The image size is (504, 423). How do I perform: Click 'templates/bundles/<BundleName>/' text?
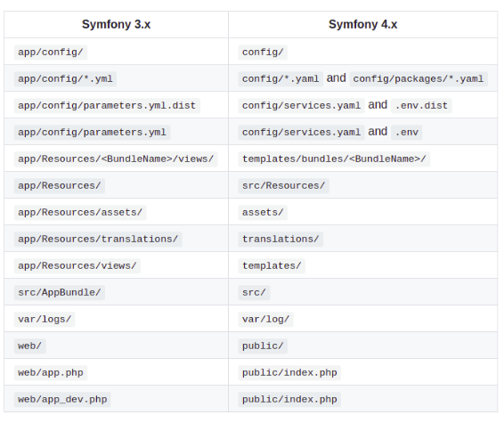tap(334, 159)
